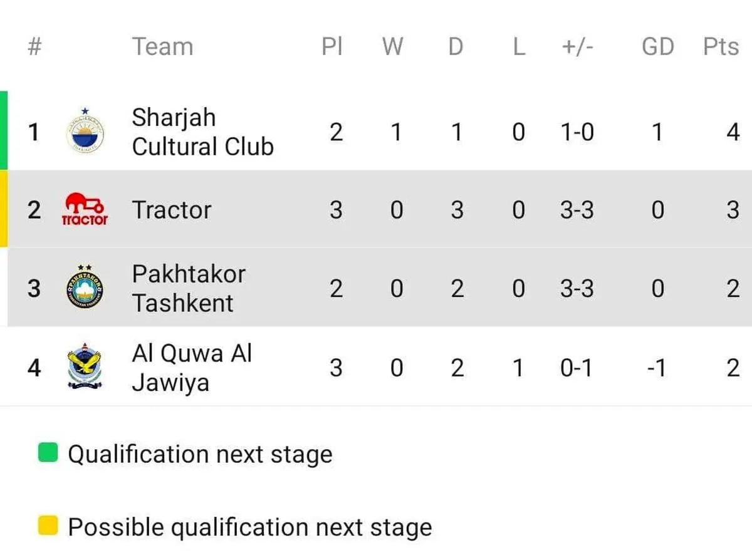Click the Pakhtakor Tashkent crest icon

[x=85, y=288]
